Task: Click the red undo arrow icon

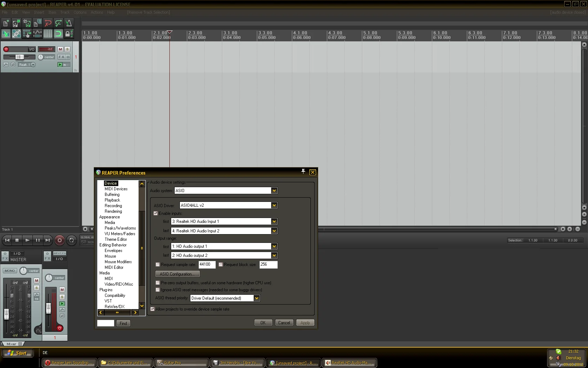Action: (48, 23)
